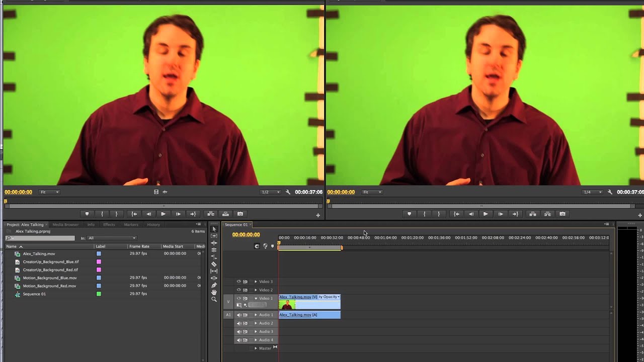
Task: Open Program monitor 1/4 resolution dropdown
Action: [x=593, y=192]
